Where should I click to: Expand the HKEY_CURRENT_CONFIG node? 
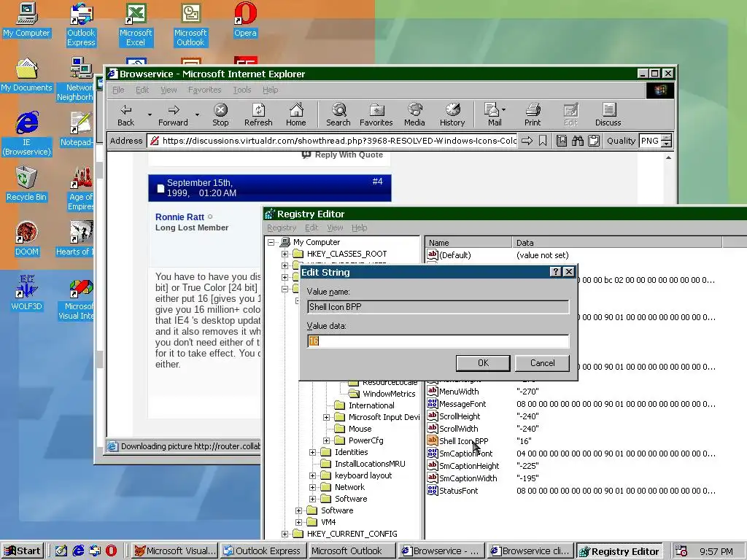tap(285, 534)
